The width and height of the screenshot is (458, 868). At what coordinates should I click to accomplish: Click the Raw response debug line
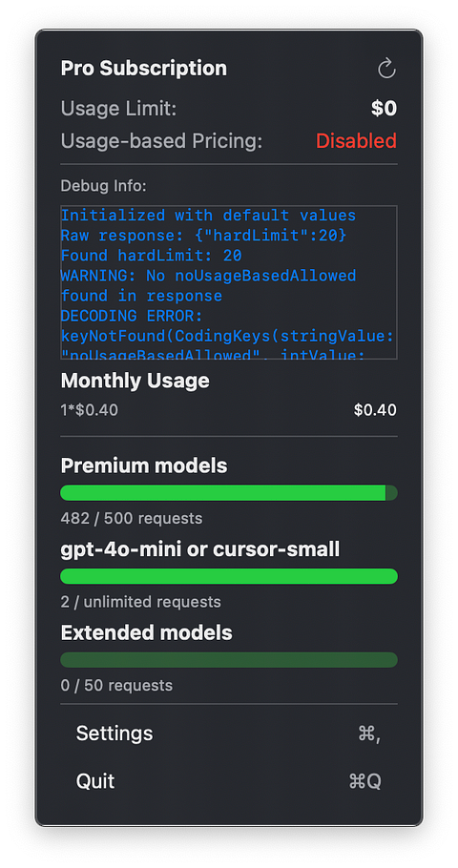(x=204, y=236)
